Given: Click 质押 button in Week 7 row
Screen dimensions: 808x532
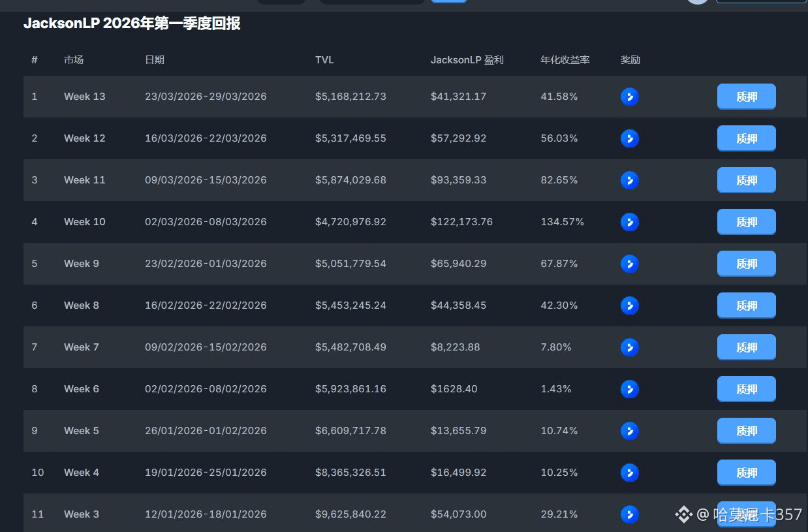Looking at the screenshot, I should coord(747,347).
